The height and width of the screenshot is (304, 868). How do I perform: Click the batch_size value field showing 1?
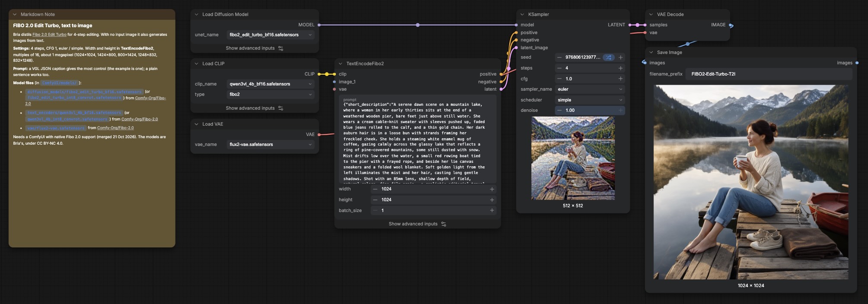pyautogui.click(x=434, y=210)
